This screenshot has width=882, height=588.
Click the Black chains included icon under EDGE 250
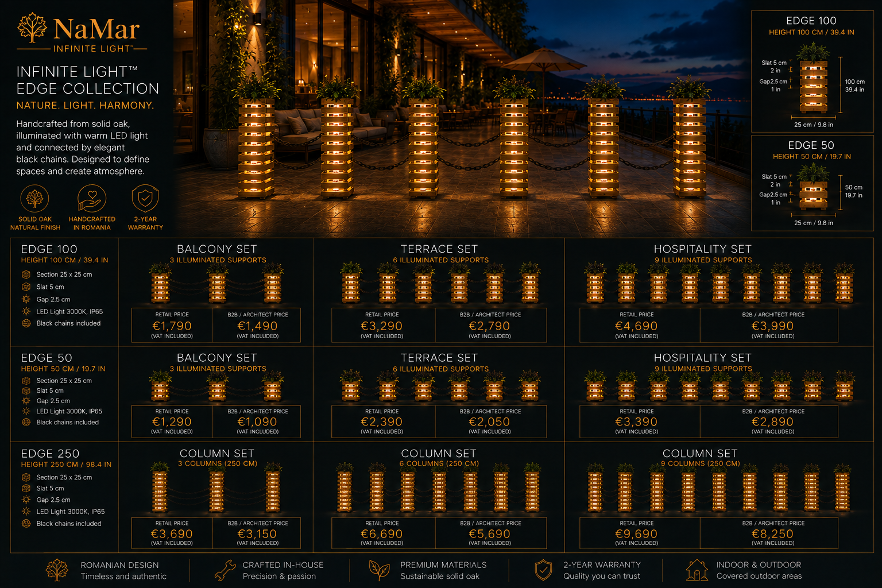click(26, 523)
